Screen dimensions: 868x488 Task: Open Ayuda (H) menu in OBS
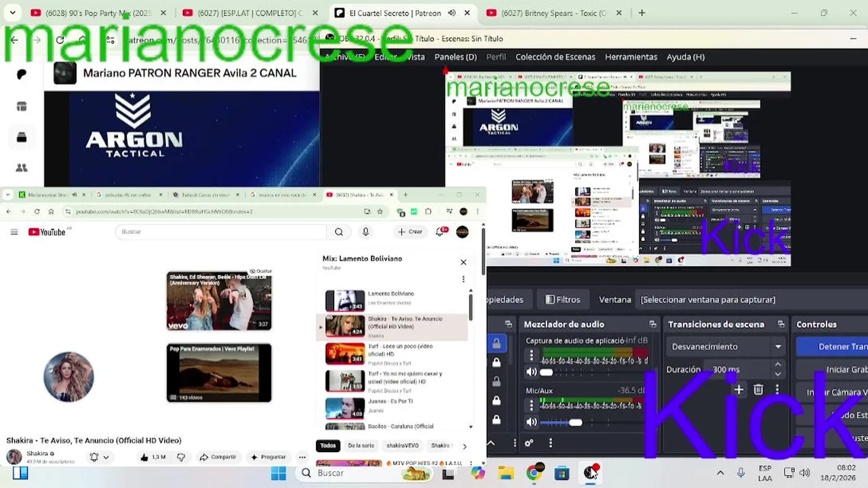[686, 57]
